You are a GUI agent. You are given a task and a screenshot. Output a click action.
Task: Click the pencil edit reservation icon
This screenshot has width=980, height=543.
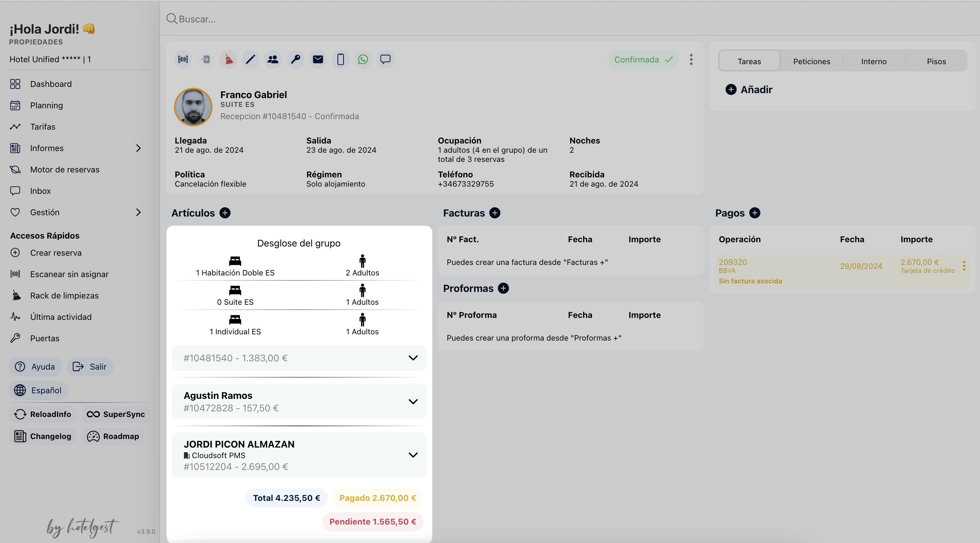250,59
